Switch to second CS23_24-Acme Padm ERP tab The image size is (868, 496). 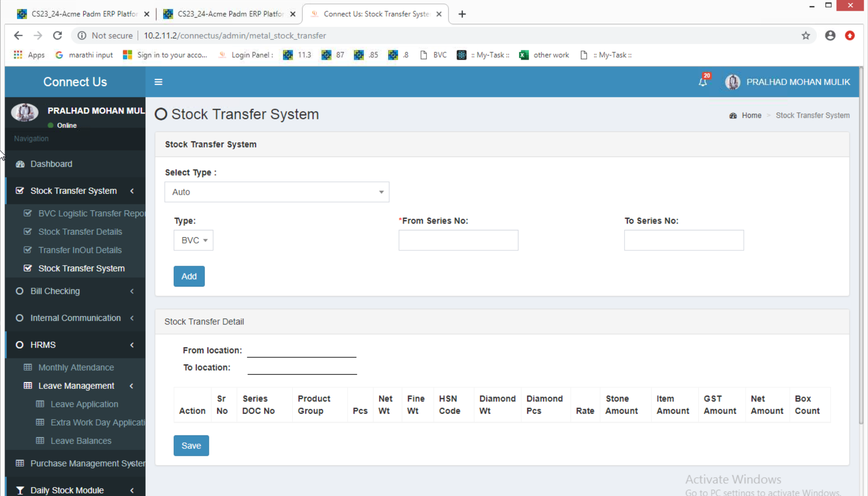229,14
